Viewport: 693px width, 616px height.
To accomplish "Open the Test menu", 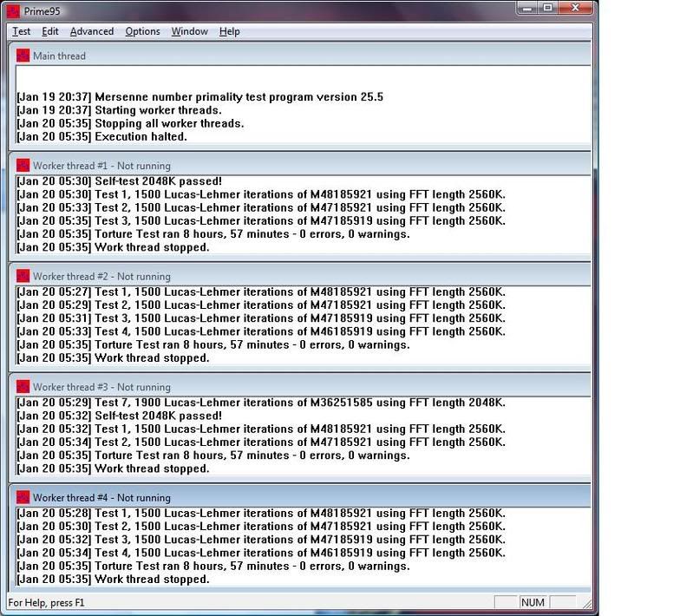I will tap(21, 31).
